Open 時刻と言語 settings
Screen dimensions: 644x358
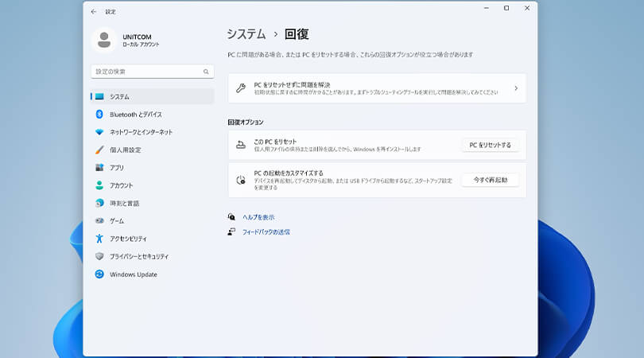coord(153,203)
